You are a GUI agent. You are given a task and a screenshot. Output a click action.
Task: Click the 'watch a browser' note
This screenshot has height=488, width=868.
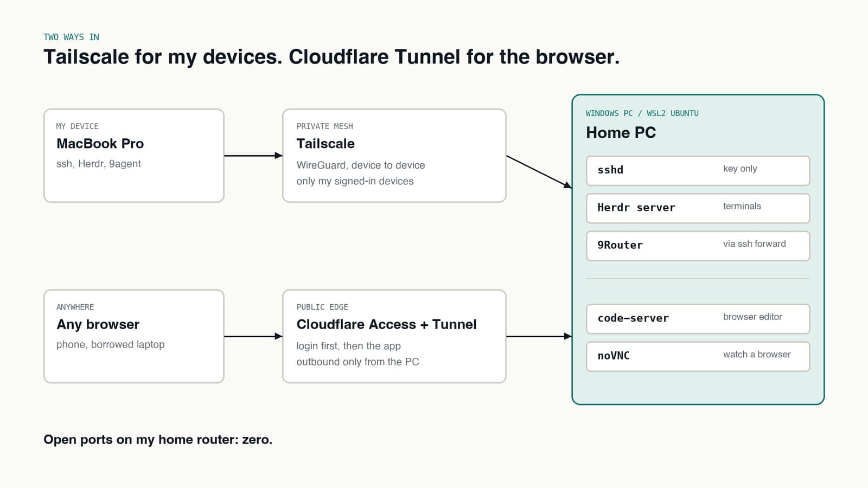pos(757,354)
